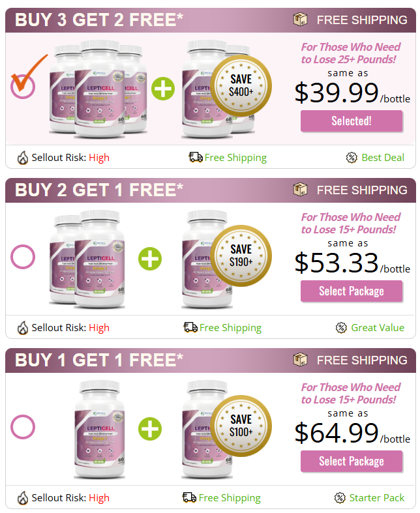Click the flame icon beside first Sellout Risk
Screen dimensions: 420x513
coord(23,158)
